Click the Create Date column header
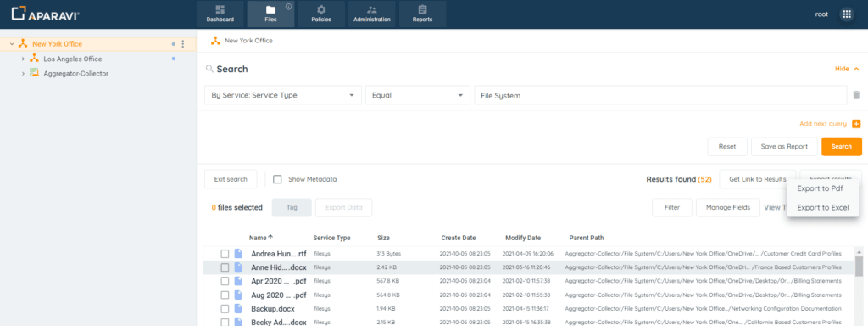Screen dimensions: 868x326 [459, 238]
